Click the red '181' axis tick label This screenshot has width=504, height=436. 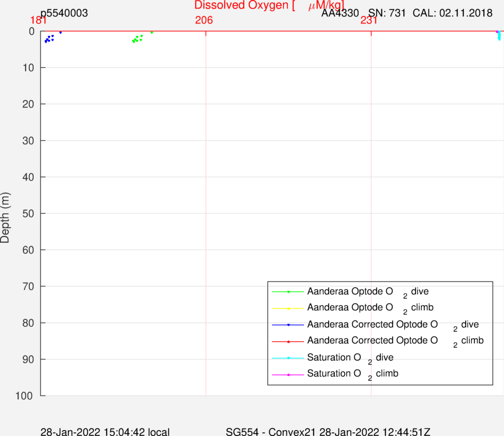click(x=38, y=20)
